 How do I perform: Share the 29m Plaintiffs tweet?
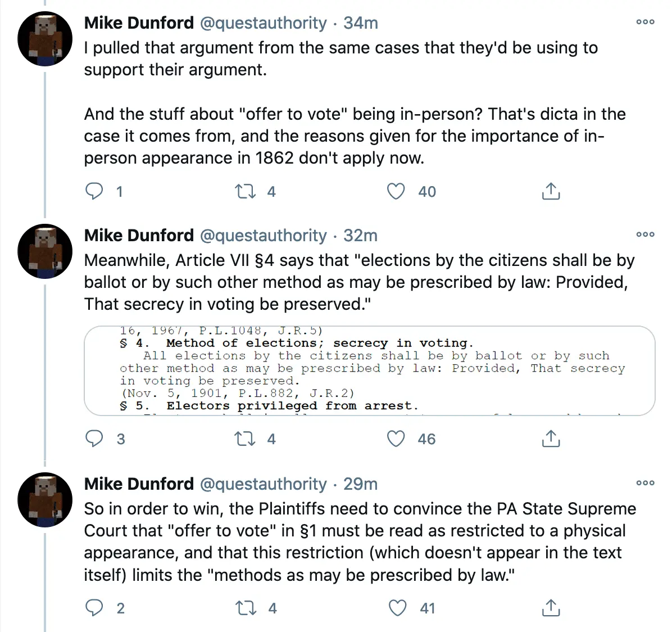pyautogui.click(x=551, y=608)
